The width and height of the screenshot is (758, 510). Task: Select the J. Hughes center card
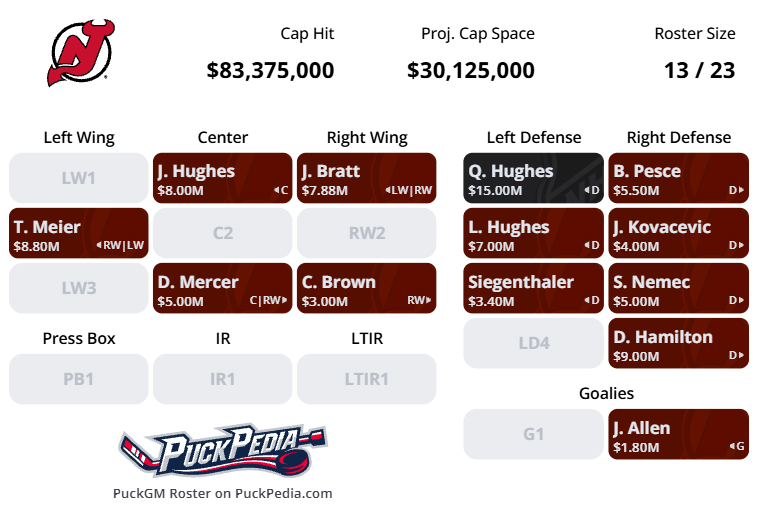223,178
